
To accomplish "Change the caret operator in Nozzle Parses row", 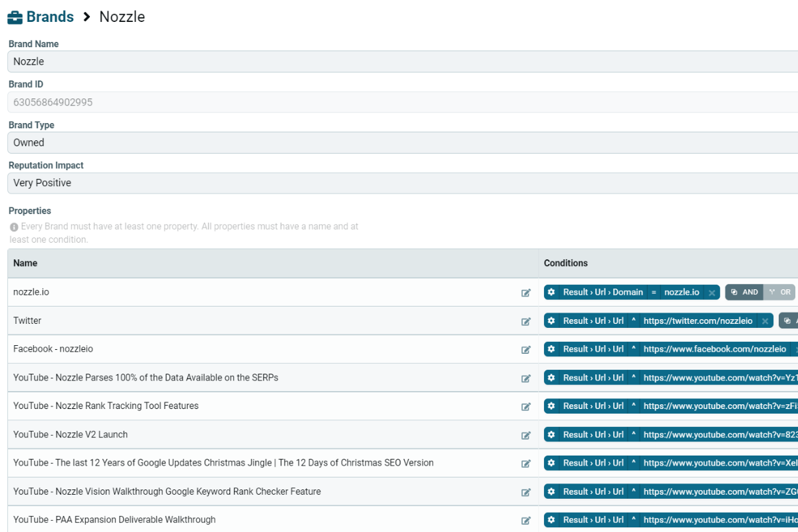I will pyautogui.click(x=634, y=378).
